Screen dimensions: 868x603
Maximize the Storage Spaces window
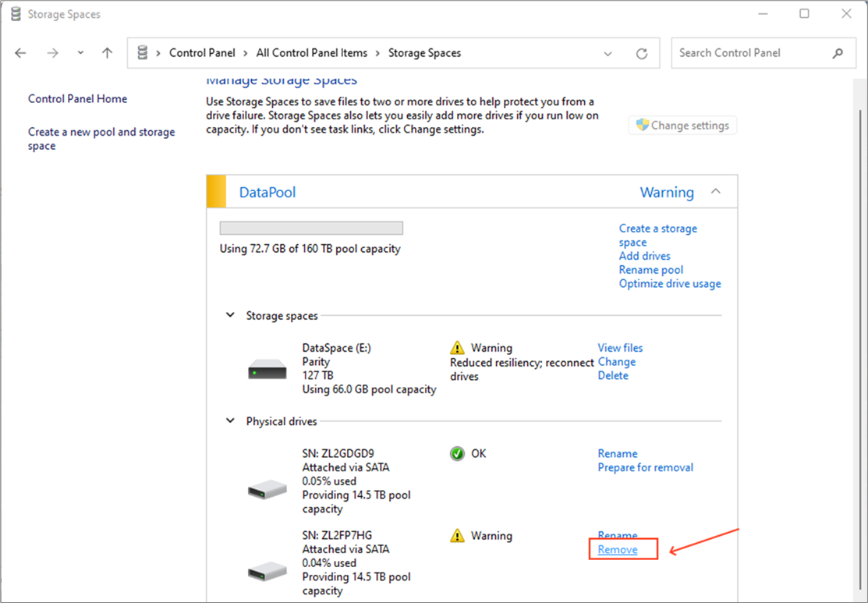click(804, 14)
